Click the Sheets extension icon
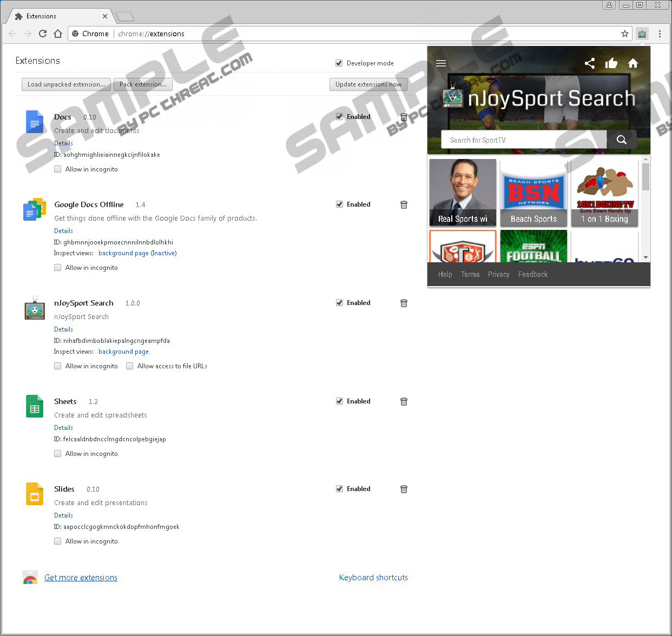This screenshot has width=672, height=636. [x=35, y=406]
